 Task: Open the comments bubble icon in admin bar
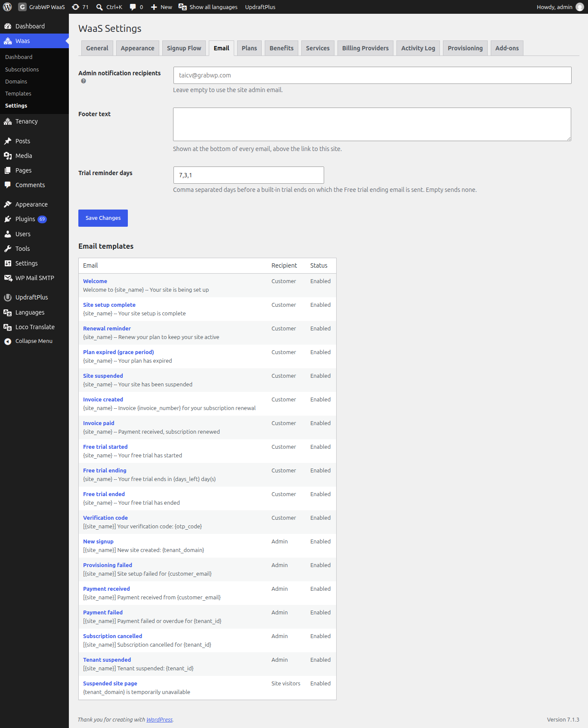click(x=133, y=7)
